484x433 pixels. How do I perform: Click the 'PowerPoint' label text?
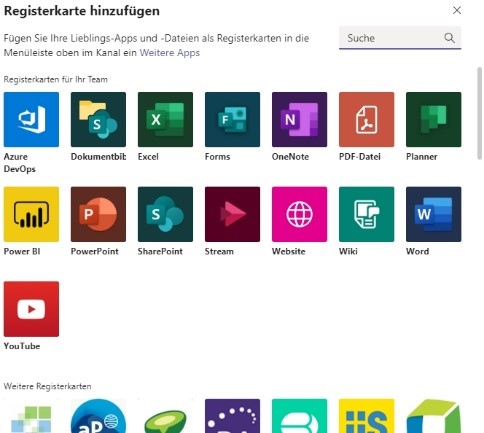95,251
